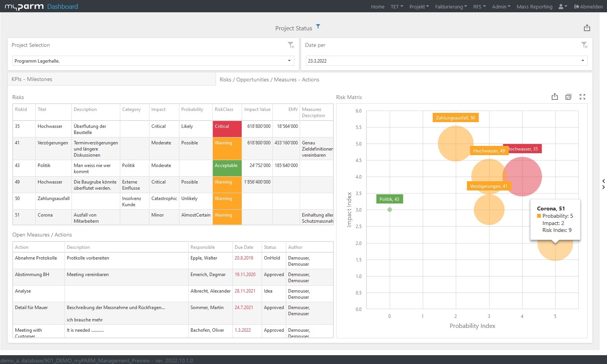Sort risks by the EMV column header

[x=293, y=109]
